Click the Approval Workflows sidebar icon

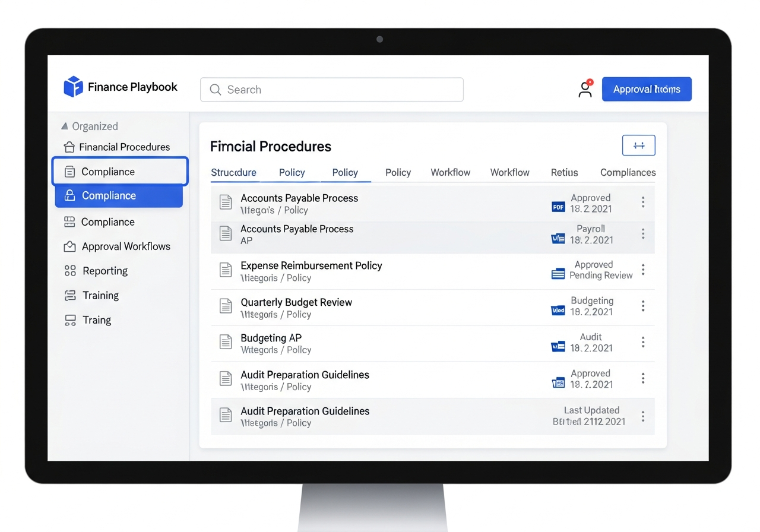(x=70, y=246)
